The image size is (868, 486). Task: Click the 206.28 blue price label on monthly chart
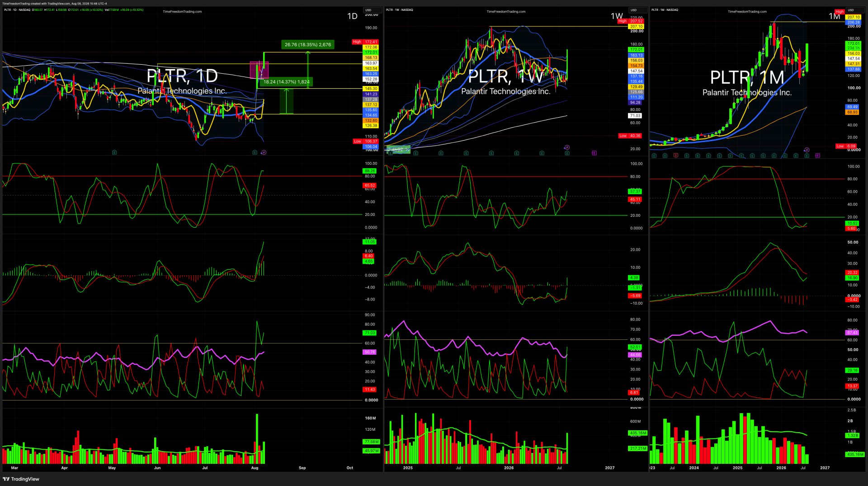pos(854,22)
